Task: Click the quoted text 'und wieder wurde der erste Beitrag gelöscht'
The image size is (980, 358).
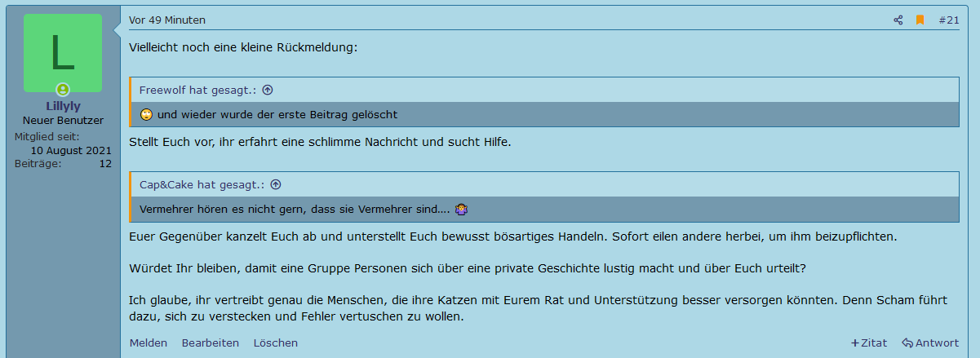Action: [x=277, y=115]
